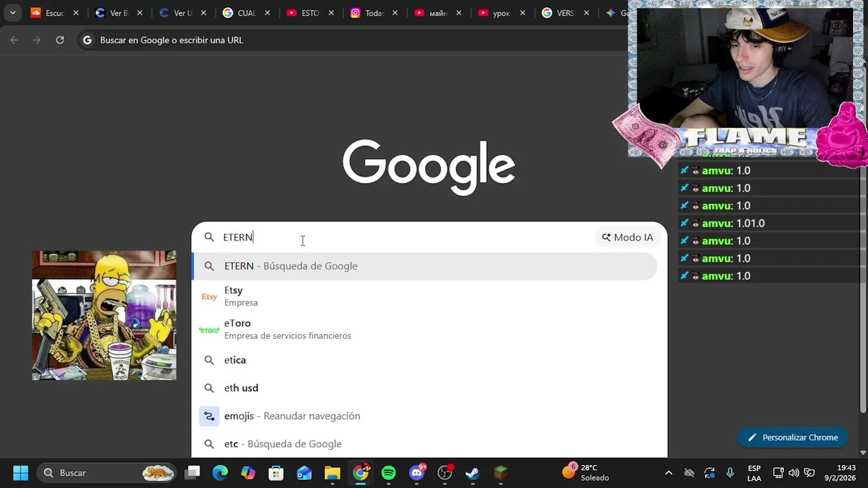This screenshot has height=488, width=868.
Task: Open Discord from the taskbar
Action: (x=417, y=472)
